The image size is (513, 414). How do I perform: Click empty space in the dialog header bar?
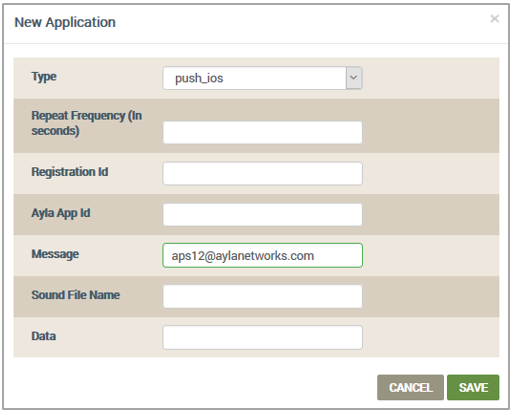pos(300,23)
